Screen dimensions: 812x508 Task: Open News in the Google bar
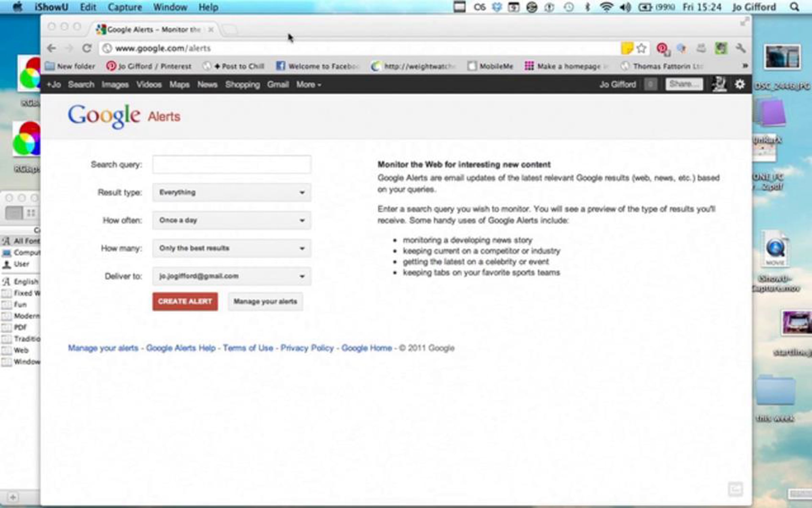coord(207,84)
